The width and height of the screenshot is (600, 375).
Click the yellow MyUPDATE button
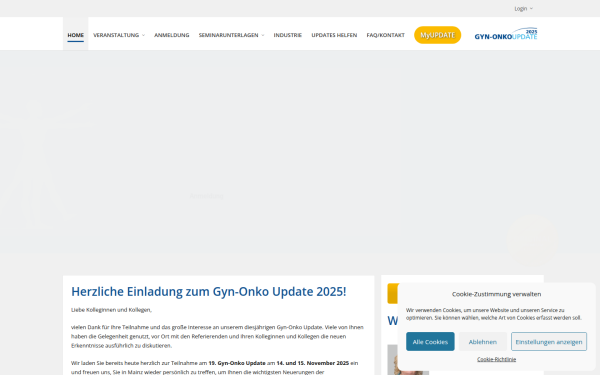click(x=437, y=35)
